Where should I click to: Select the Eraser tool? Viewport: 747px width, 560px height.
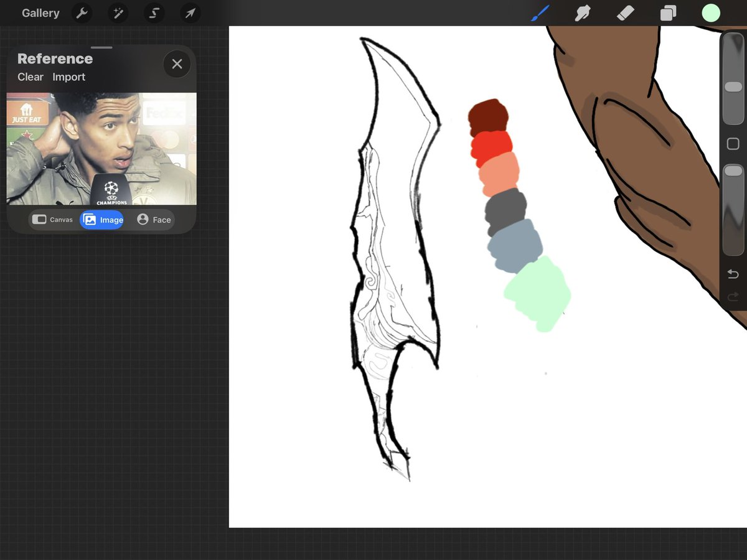625,13
